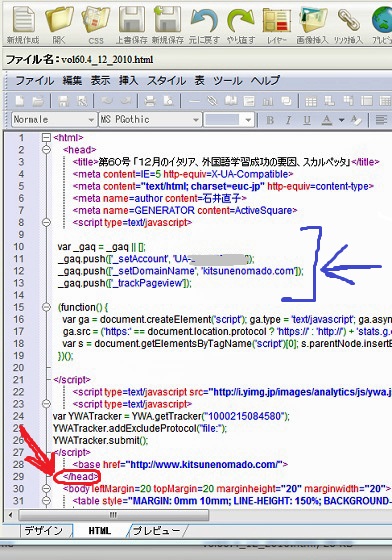Open the ツール menu

[x=228, y=80]
